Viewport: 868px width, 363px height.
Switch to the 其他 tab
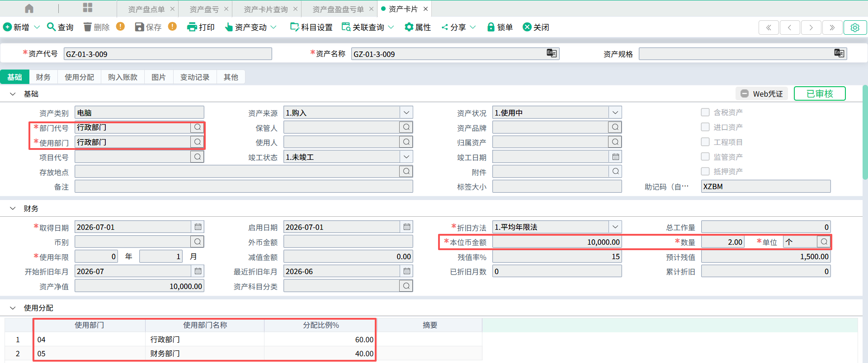pyautogui.click(x=231, y=77)
